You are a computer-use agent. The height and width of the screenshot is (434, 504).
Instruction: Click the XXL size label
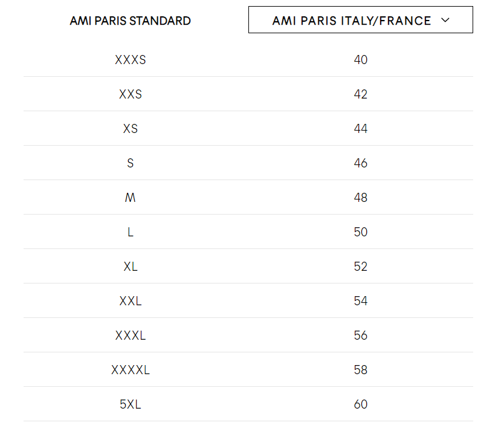(x=131, y=301)
